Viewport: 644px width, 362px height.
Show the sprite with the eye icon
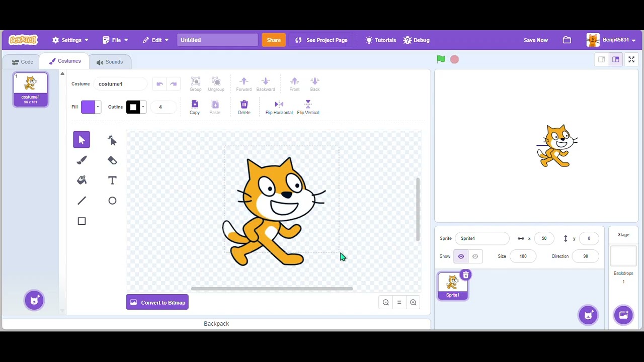pos(461,256)
